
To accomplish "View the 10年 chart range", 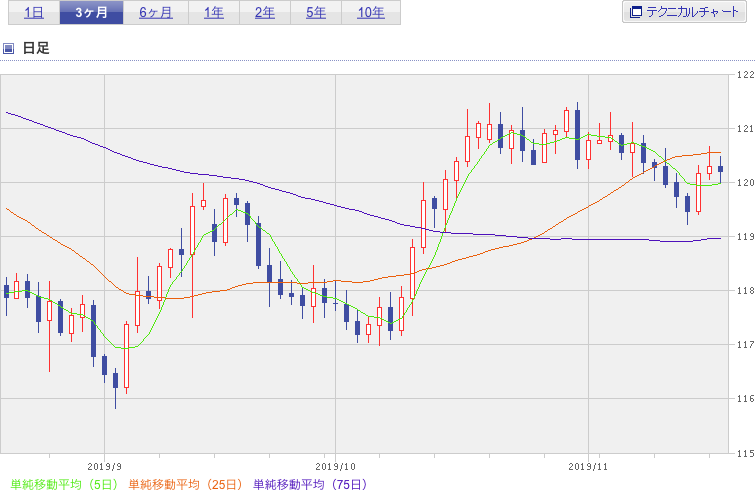I will [371, 13].
